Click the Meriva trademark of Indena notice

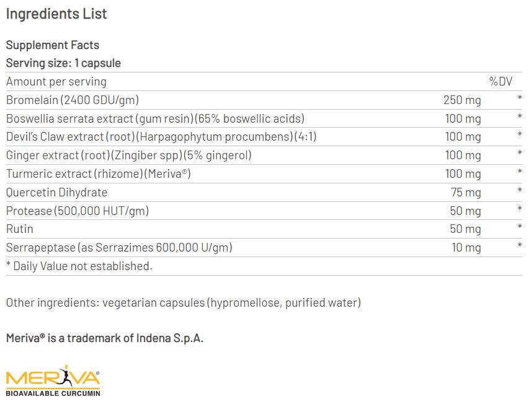coord(105,338)
